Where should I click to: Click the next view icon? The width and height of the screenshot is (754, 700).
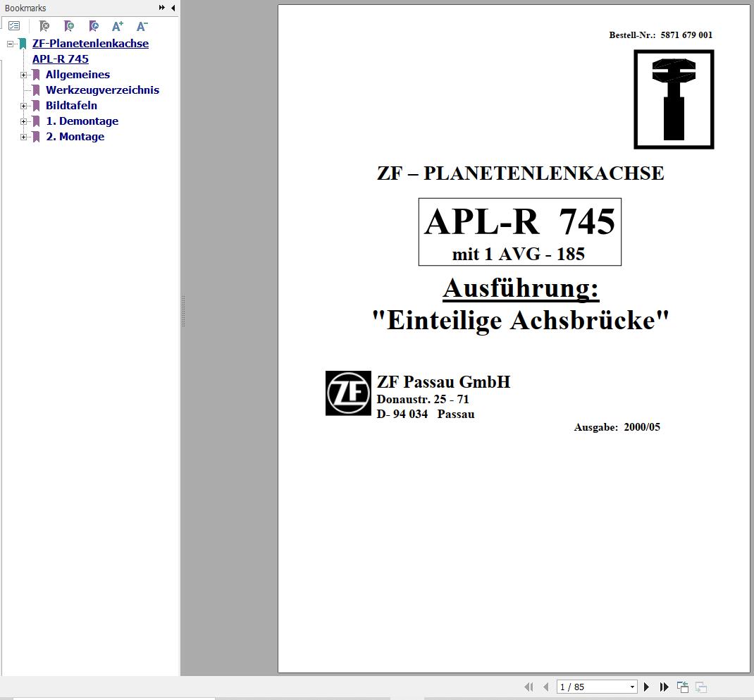[x=700, y=687]
